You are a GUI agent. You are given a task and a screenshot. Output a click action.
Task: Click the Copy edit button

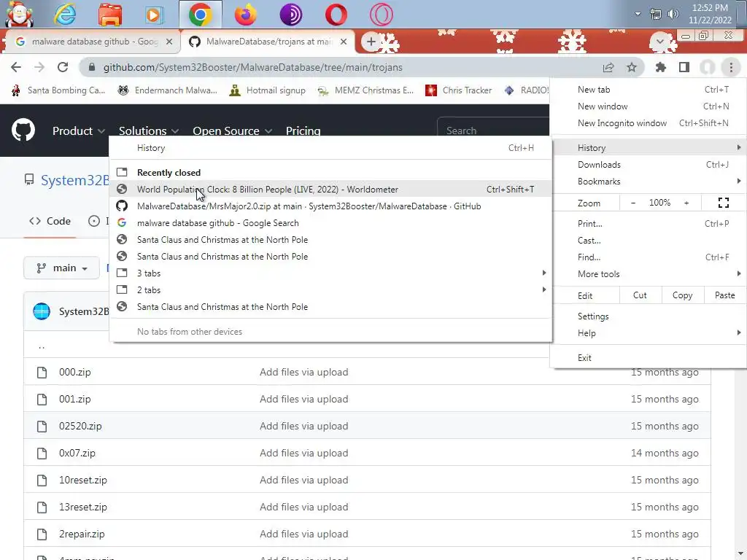click(x=682, y=295)
